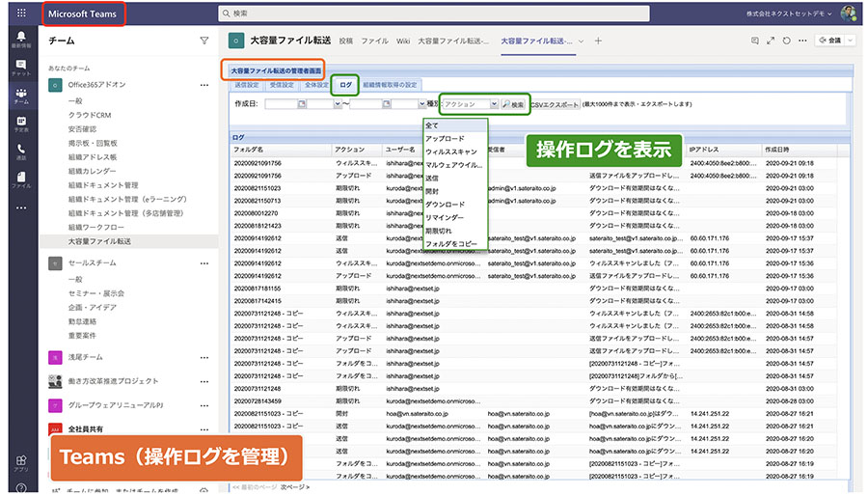Open the Apps store icon in sidebar
The width and height of the screenshot is (868, 496).
point(21,463)
